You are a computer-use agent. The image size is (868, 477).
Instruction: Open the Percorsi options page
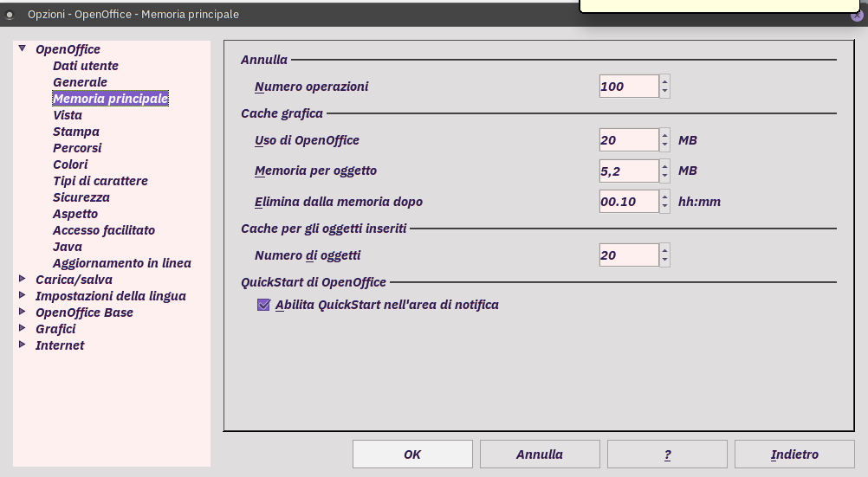coord(77,148)
